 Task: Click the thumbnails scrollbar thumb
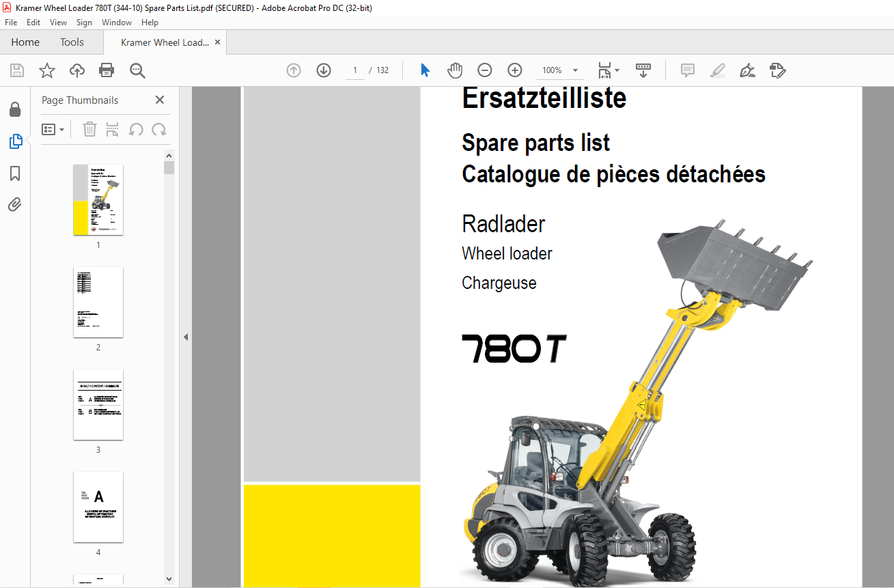click(x=169, y=167)
